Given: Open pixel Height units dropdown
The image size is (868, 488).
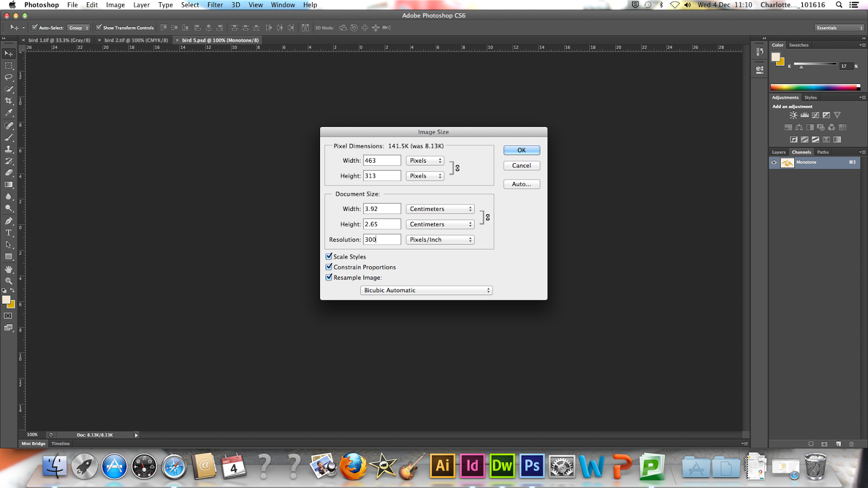Looking at the screenshot, I should (425, 176).
